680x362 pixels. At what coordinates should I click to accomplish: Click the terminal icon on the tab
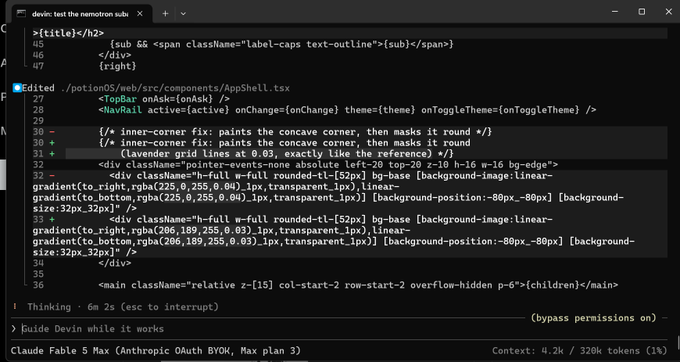21,14
